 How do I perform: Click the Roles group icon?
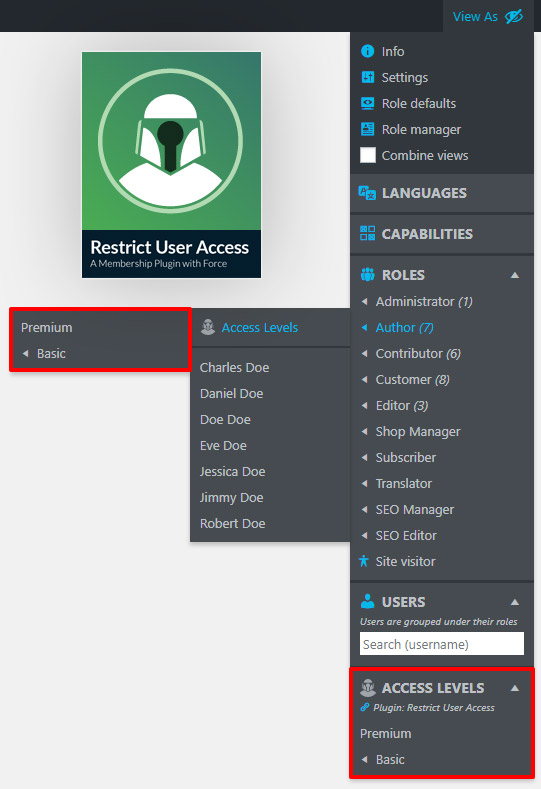368,275
